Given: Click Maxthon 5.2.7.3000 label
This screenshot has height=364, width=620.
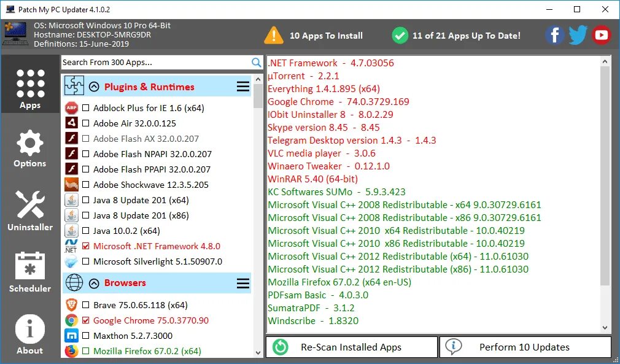Looking at the screenshot, I should [133, 336].
